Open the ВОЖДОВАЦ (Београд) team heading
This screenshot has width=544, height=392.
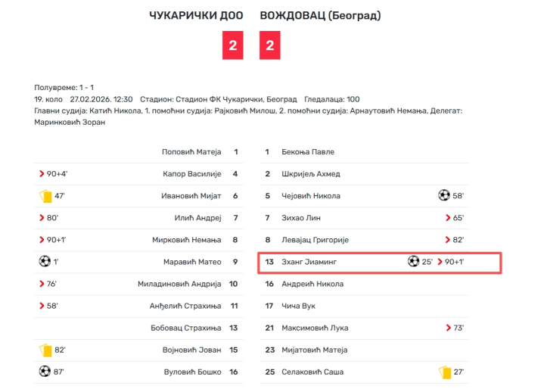tap(320, 16)
